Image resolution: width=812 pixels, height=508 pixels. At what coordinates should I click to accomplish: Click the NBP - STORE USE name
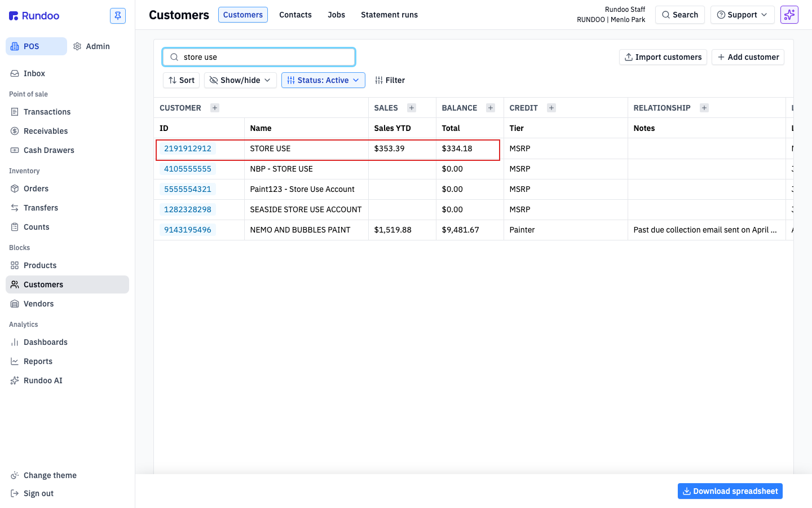281,169
